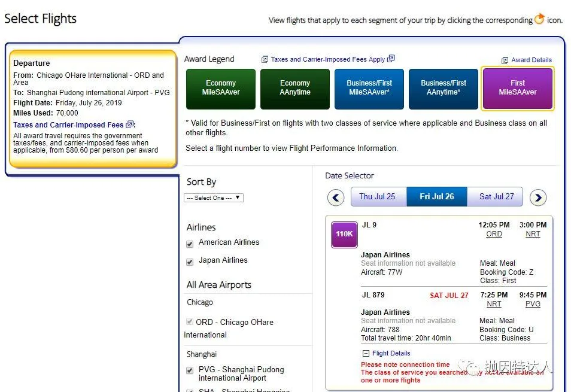The height and width of the screenshot is (392, 571).
Task: Select the purple 110K award badge
Action: [x=344, y=235]
